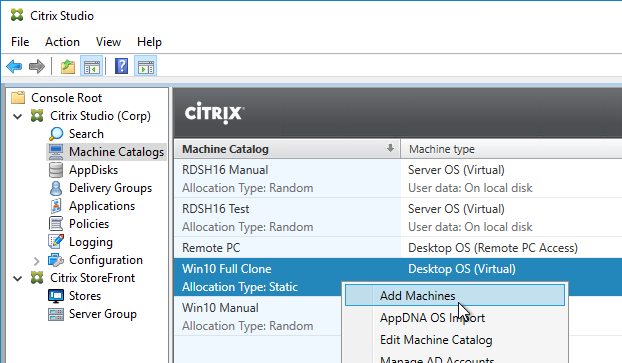
Task: Collapse the Citrix Studio (Corp) tree node
Action: pos(18,117)
